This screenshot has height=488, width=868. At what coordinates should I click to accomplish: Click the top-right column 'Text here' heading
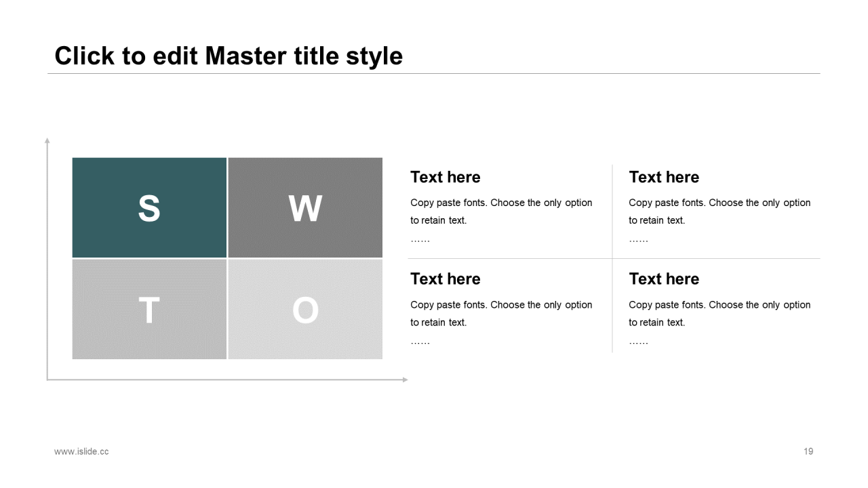[664, 177]
